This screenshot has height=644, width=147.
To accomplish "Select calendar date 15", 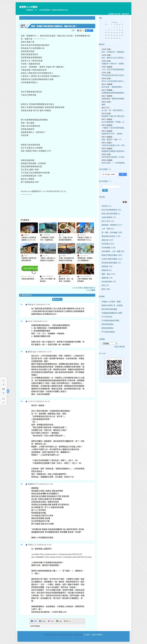I will pyautogui.click(x=114, y=33).
